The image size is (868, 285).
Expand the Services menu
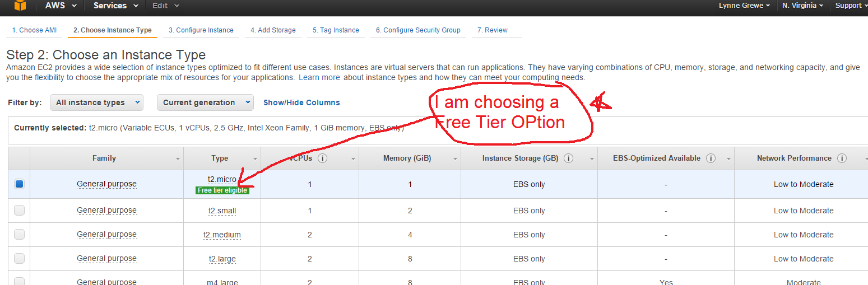pyautogui.click(x=116, y=6)
